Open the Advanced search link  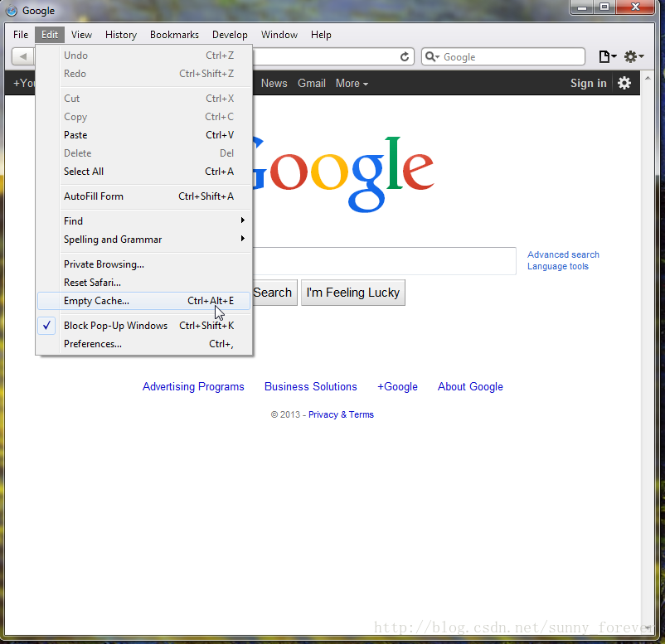(563, 254)
